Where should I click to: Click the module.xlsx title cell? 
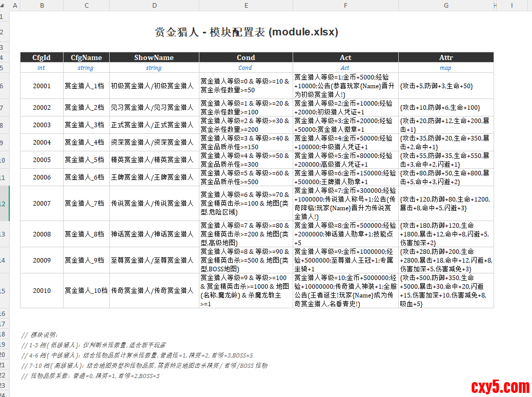[247, 32]
